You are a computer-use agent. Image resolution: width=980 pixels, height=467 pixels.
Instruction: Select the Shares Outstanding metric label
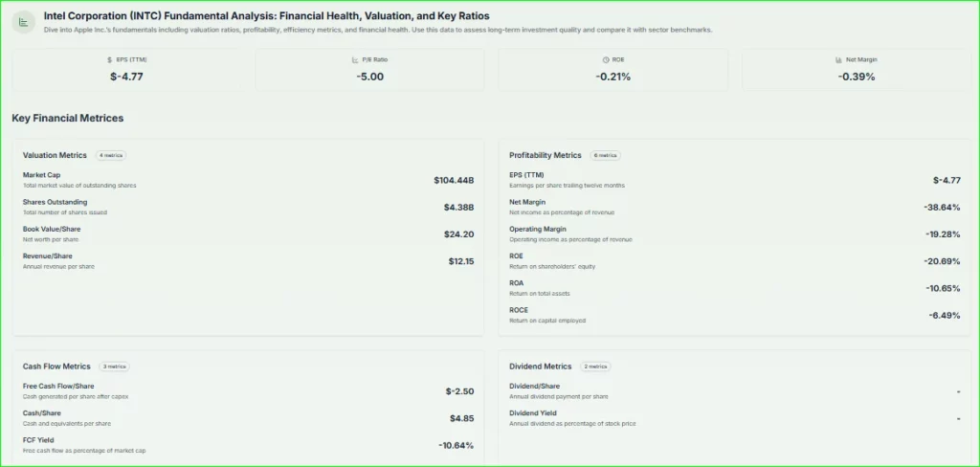pos(55,202)
